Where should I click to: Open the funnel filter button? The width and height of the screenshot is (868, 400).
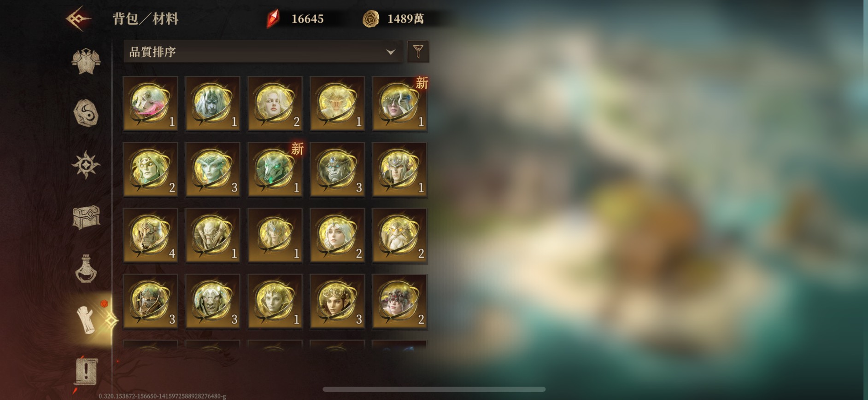(x=418, y=51)
